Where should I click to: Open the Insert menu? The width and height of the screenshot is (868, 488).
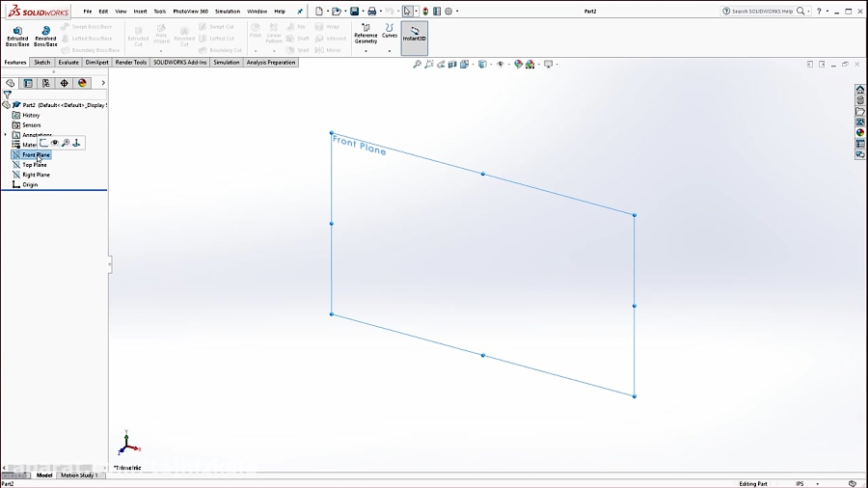pyautogui.click(x=140, y=11)
